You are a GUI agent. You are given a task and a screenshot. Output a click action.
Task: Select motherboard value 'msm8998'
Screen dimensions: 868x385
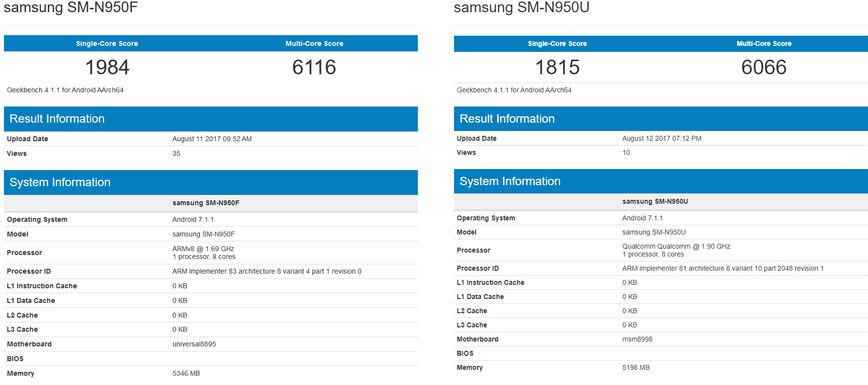(637, 339)
